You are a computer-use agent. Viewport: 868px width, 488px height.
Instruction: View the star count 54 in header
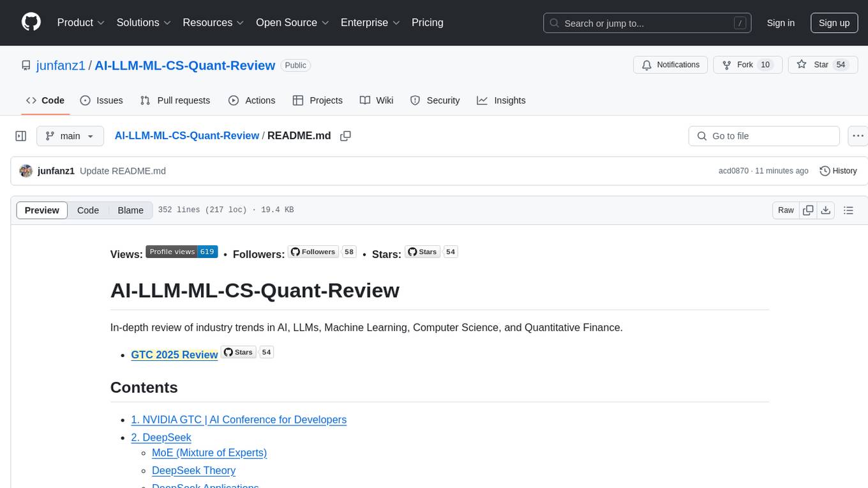pos(841,65)
